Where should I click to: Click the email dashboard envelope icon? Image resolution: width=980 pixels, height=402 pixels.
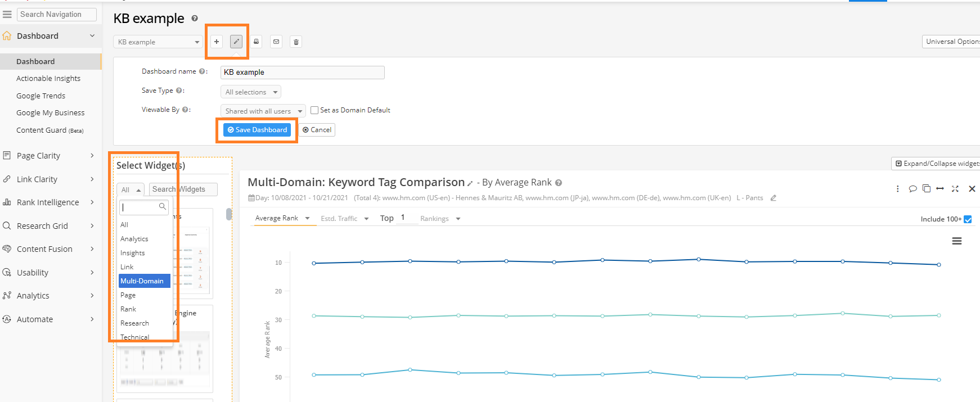tap(276, 42)
